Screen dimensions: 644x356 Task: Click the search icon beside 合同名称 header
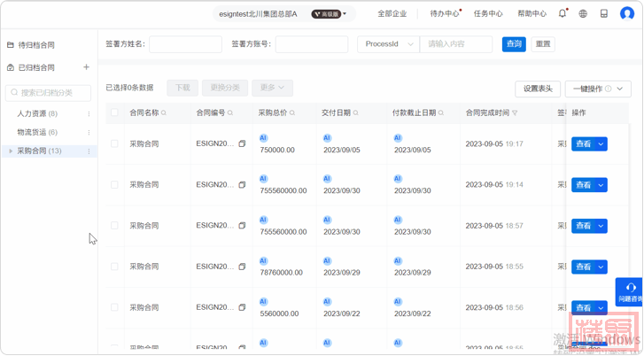tap(164, 113)
